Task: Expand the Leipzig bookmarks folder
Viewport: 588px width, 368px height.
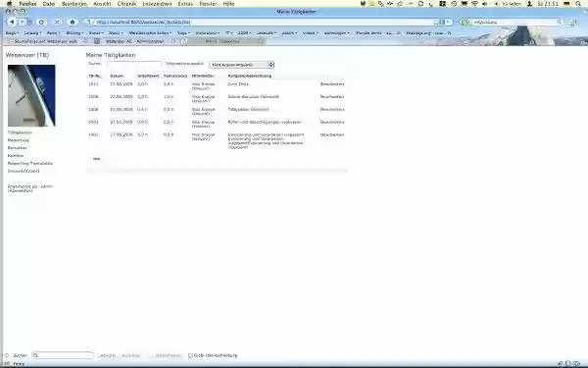Action: click(x=32, y=33)
